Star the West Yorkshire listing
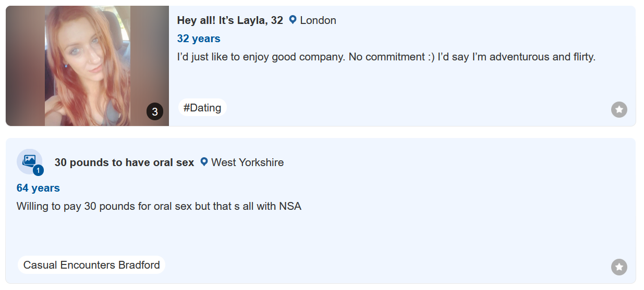The height and width of the screenshot is (290, 644). tap(619, 267)
